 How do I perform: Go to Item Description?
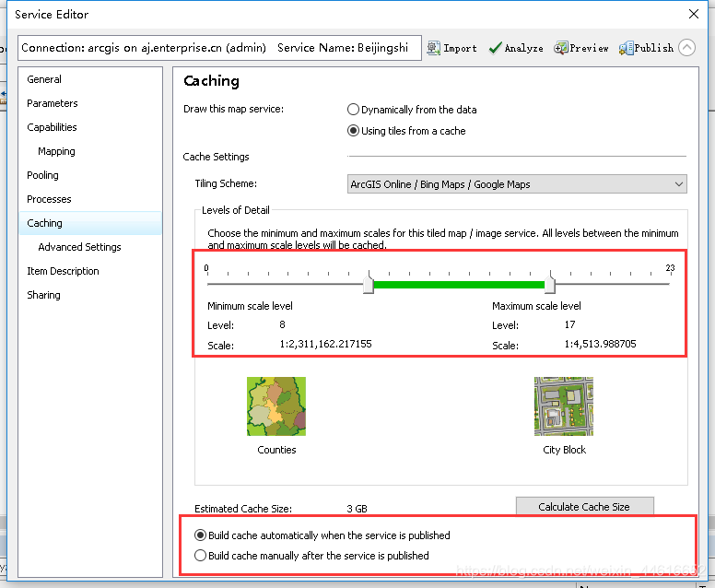click(63, 271)
